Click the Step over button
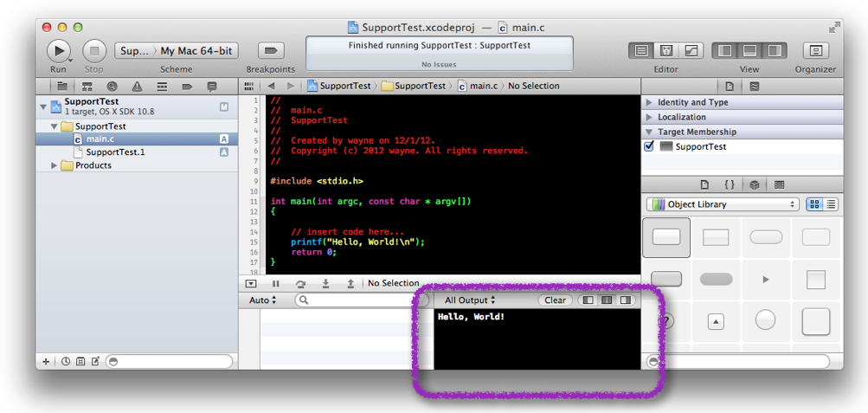The width and height of the screenshot is (868, 413). 300,283
